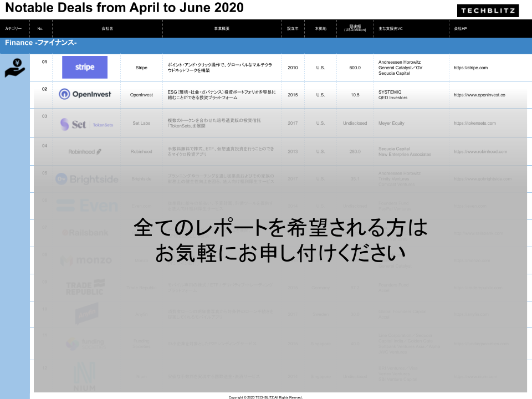Viewport: 532px width, 399px height.
Task: Click the 調達額 (USD/Million) column header
Action: pos(355,28)
